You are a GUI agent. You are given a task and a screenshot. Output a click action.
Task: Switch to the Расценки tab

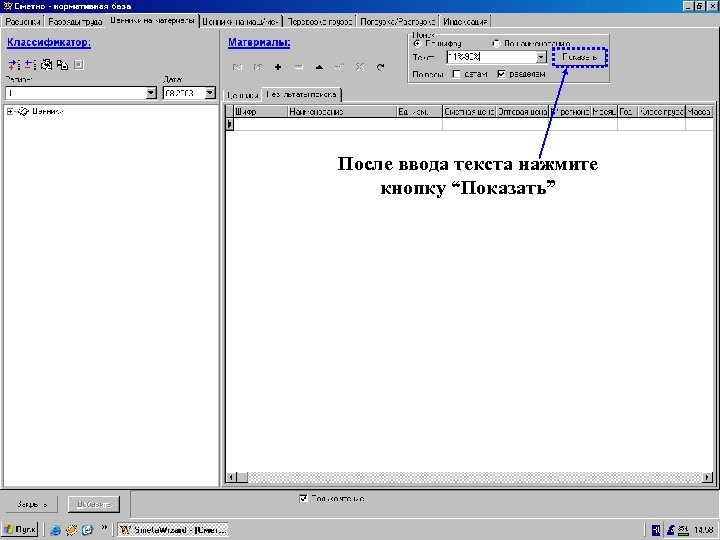23,22
